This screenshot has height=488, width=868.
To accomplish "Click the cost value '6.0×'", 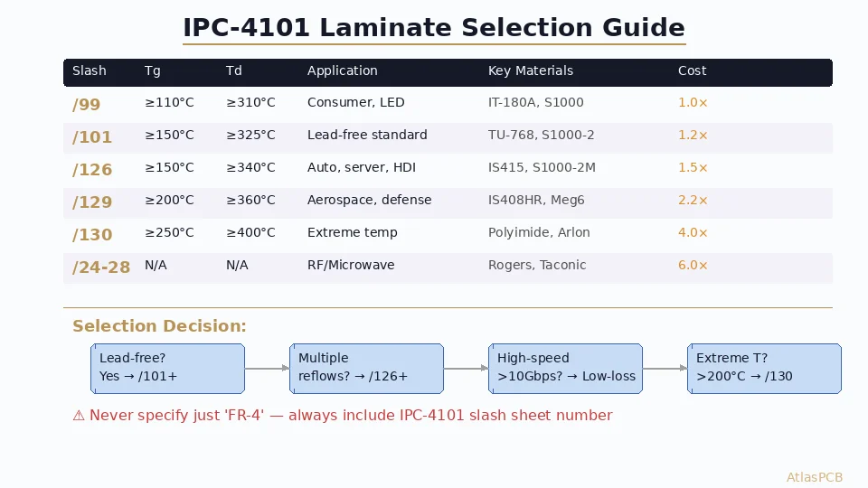I will [x=693, y=265].
